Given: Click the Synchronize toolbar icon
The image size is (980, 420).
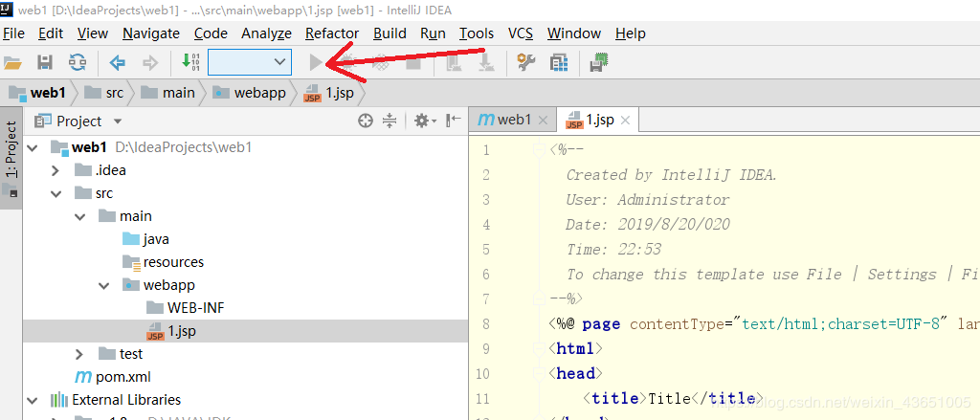Looking at the screenshot, I should tap(78, 62).
